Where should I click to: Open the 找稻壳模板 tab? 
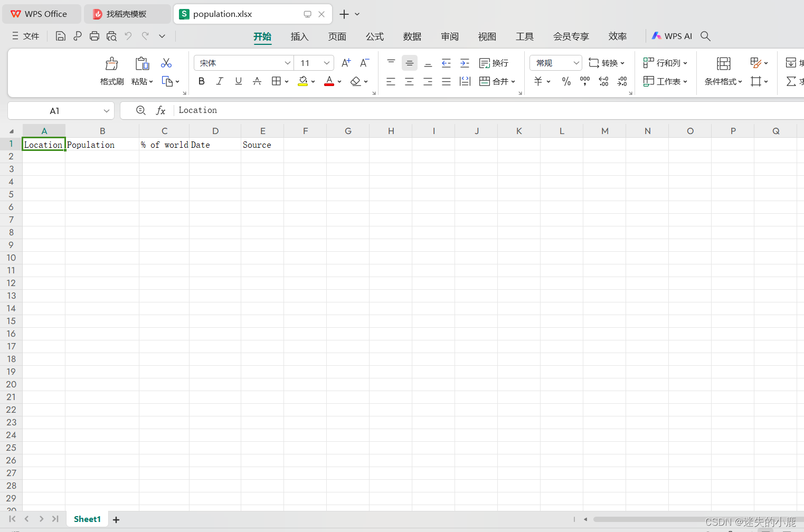[x=127, y=14]
